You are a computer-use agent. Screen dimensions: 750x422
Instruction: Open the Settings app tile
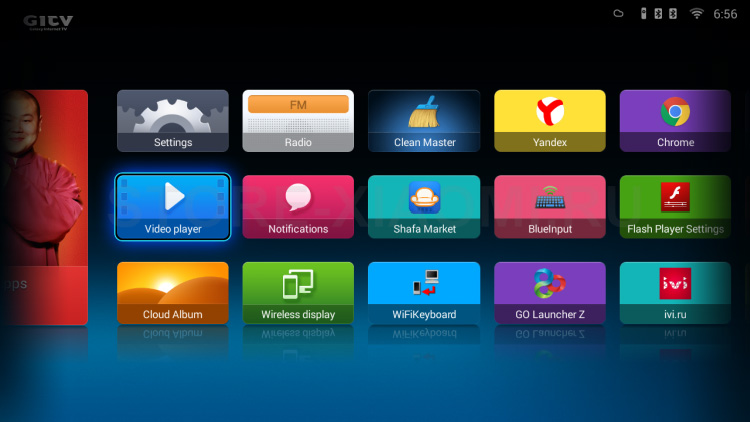[x=173, y=121]
